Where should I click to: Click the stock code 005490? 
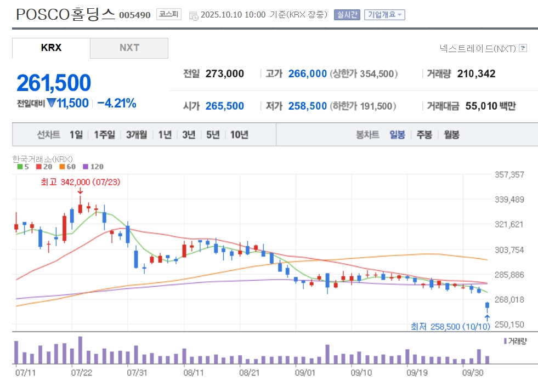[x=135, y=15]
